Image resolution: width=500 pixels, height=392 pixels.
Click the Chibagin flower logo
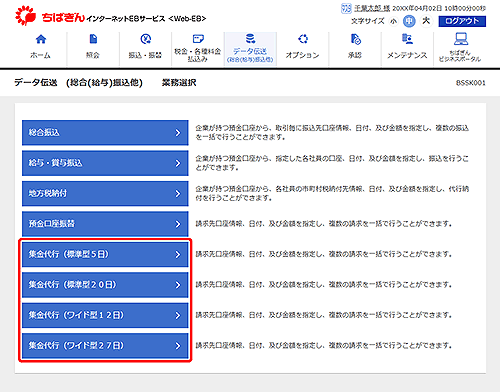click(x=25, y=16)
